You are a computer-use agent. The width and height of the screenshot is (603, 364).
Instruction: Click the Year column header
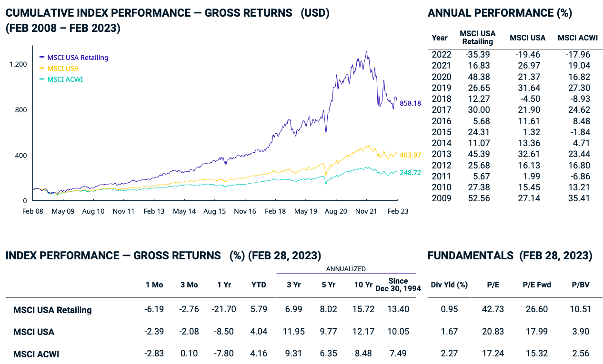[439, 38]
